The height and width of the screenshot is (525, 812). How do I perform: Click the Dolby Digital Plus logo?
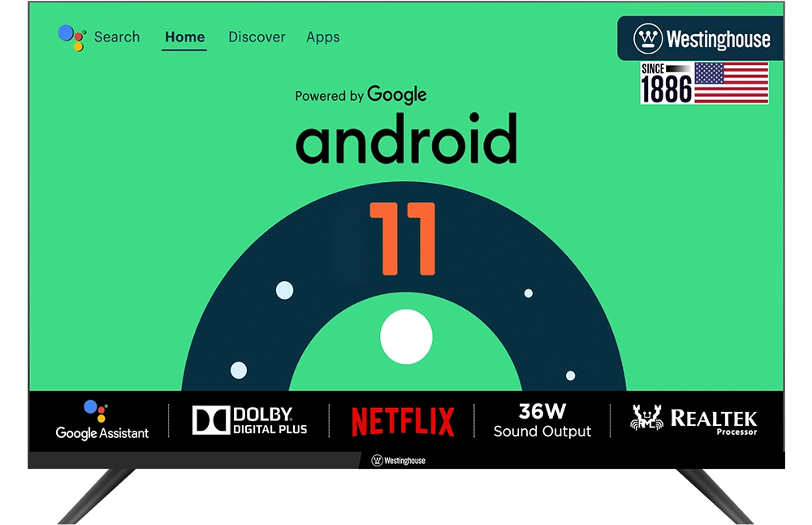(x=249, y=420)
